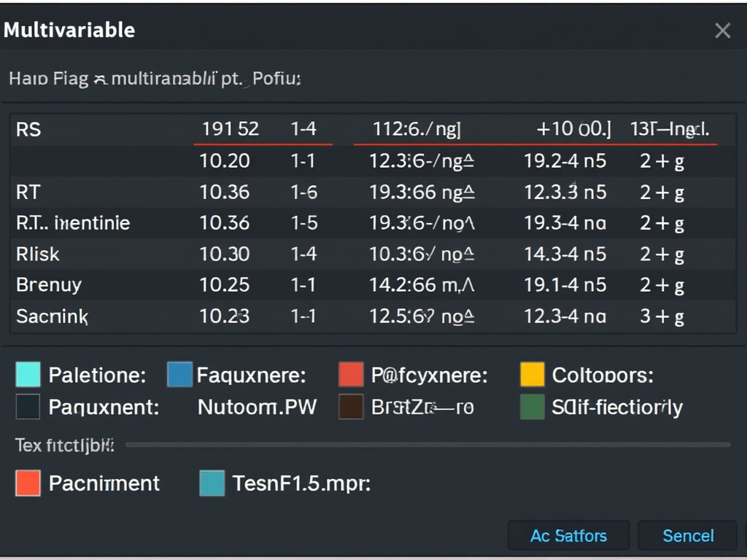The width and height of the screenshot is (747, 560).
Task: Pick the red P@fcyxnere color swatch
Action: pos(351,374)
